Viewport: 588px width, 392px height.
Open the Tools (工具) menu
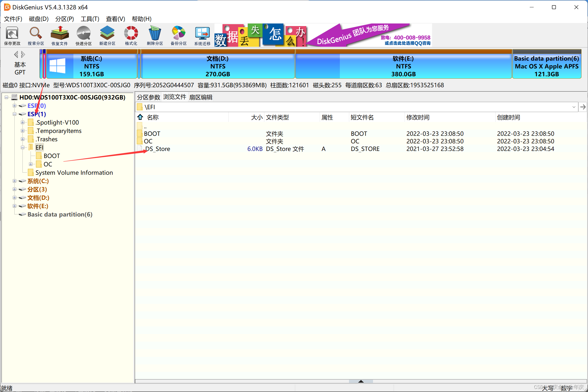point(90,19)
